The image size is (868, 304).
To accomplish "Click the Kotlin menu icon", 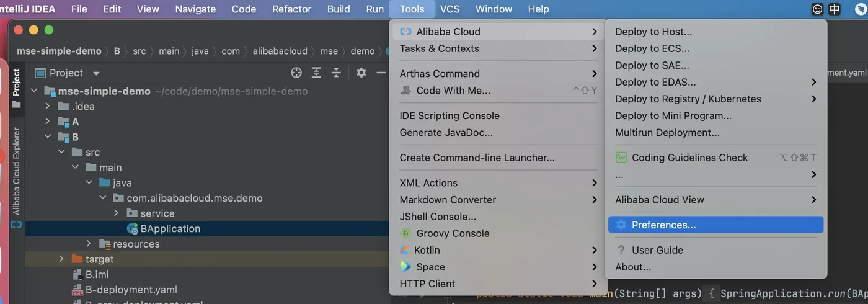I will [405, 250].
